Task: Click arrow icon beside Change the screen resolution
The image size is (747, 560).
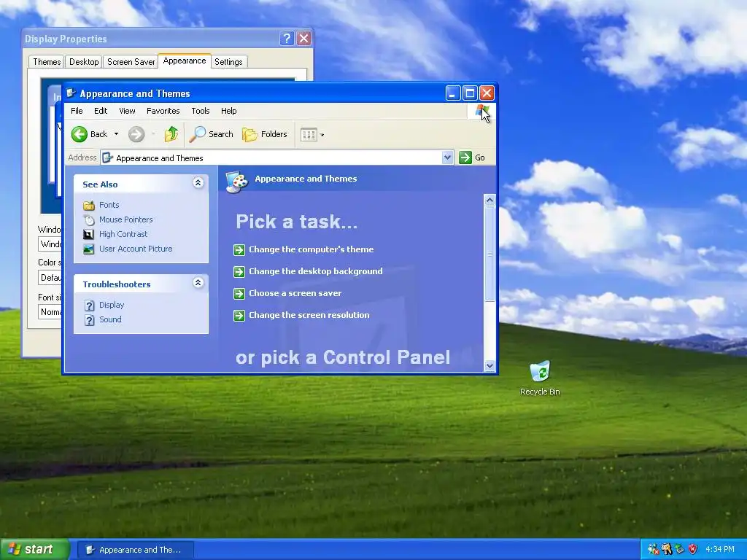Action: (239, 315)
